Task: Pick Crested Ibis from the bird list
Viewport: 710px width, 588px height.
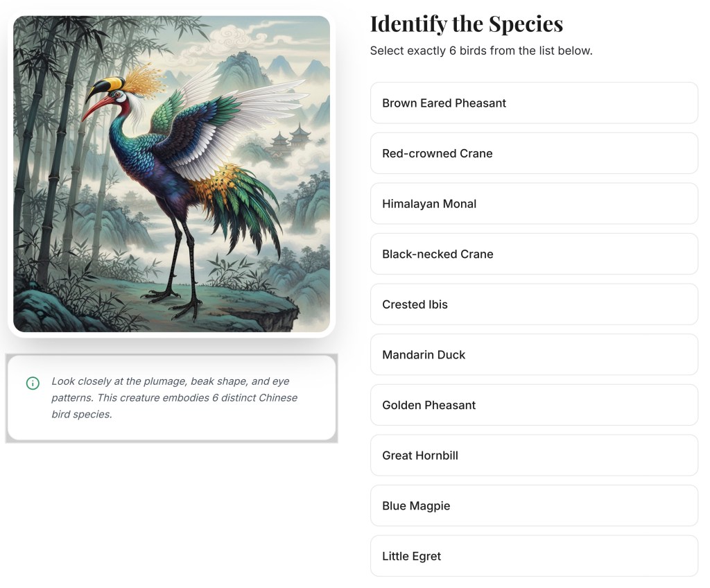Action: pos(534,304)
